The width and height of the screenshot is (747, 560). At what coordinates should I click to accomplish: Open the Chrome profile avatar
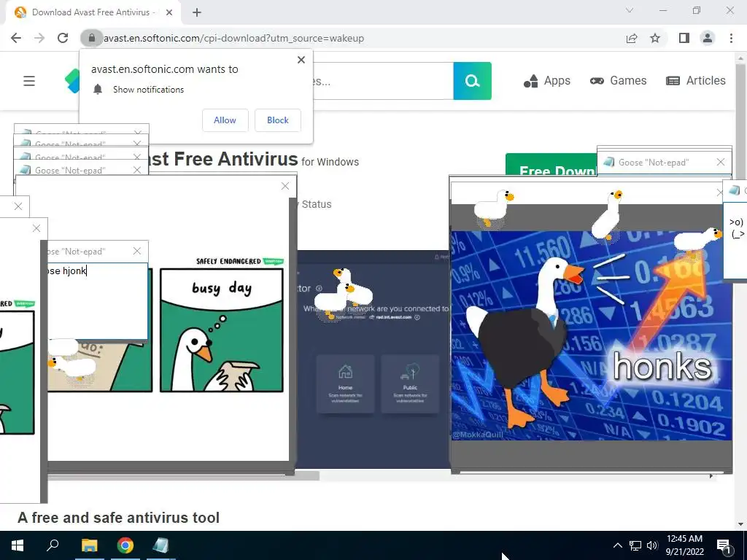click(x=708, y=38)
